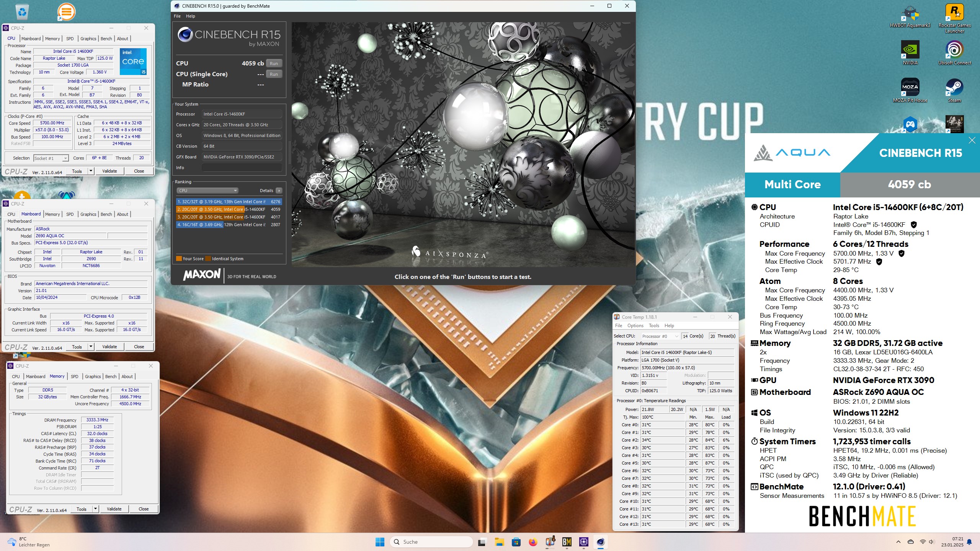Click Close in the Mainboard CPU-Z window

coord(139,347)
